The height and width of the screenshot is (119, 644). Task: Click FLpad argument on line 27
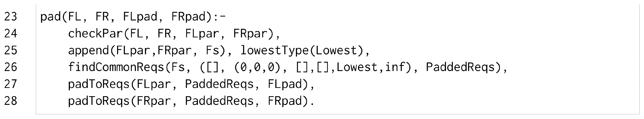click(285, 84)
